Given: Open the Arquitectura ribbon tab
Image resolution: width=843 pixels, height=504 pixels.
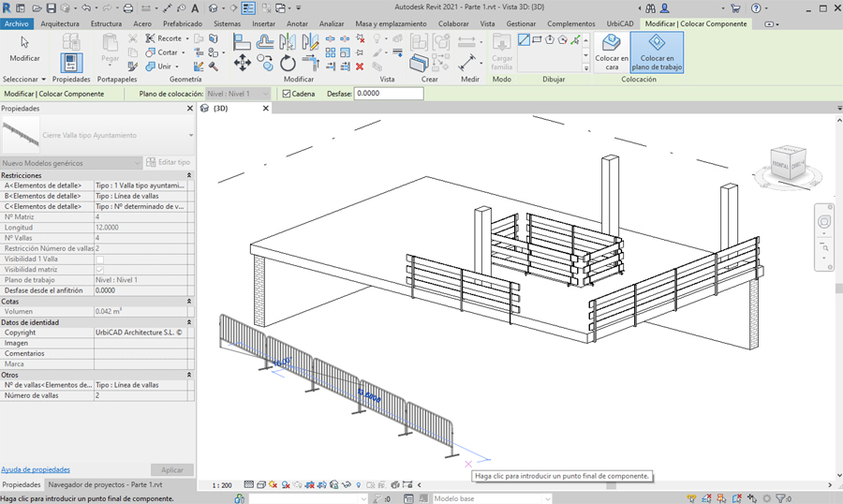Looking at the screenshot, I should pyautogui.click(x=60, y=23).
